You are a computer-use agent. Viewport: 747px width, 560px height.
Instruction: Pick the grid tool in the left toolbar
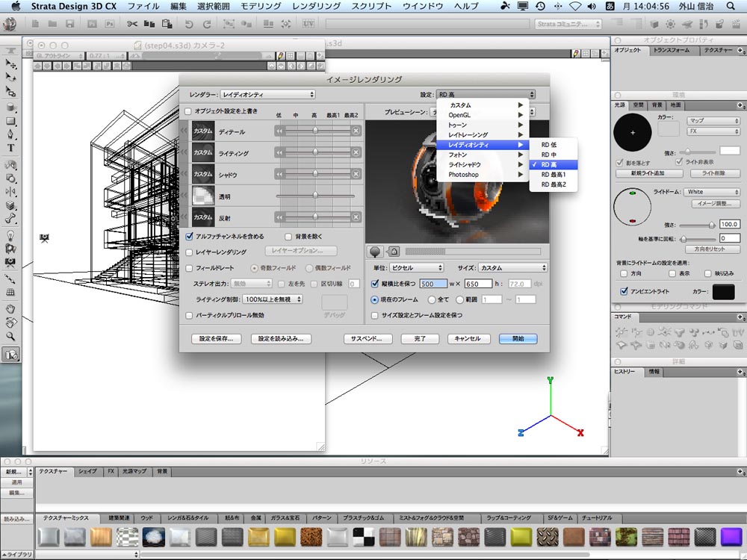10,293
